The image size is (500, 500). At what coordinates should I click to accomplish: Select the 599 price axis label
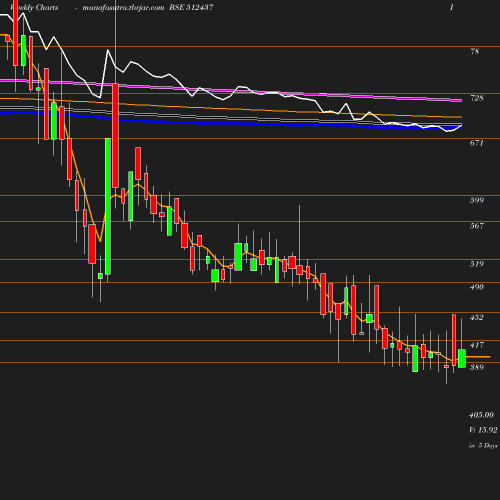point(477,200)
